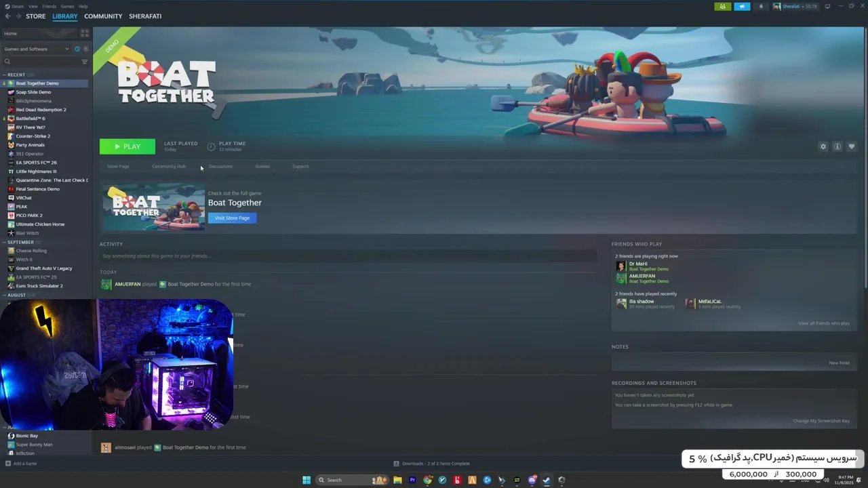Click the Steam logo menu at top-left

[15, 6]
